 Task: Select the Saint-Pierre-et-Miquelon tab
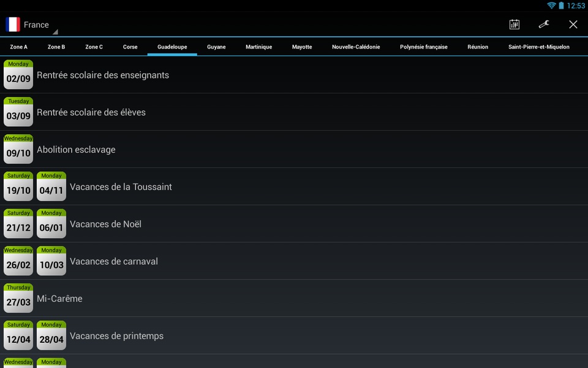(x=539, y=47)
